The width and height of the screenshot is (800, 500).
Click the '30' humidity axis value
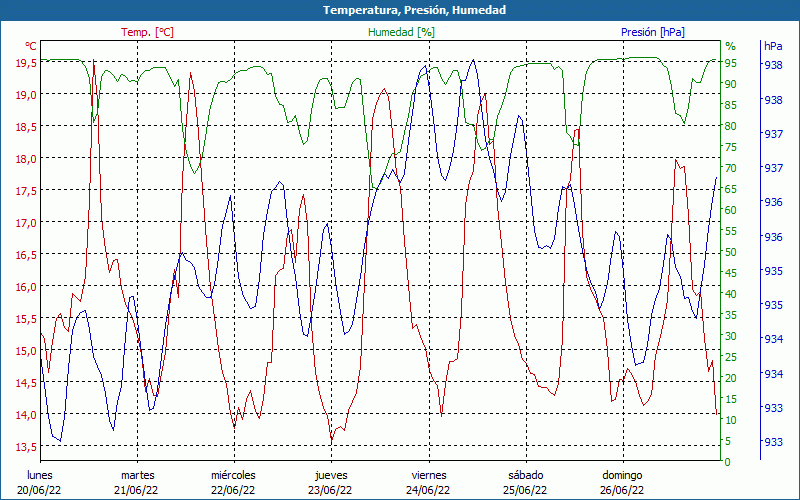(x=731, y=336)
